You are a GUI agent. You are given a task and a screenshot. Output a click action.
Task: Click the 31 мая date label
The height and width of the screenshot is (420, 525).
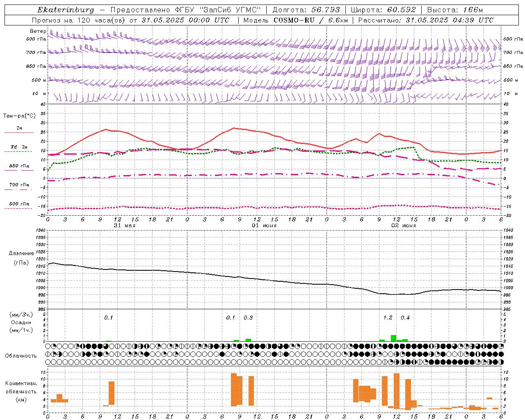pyautogui.click(x=124, y=226)
